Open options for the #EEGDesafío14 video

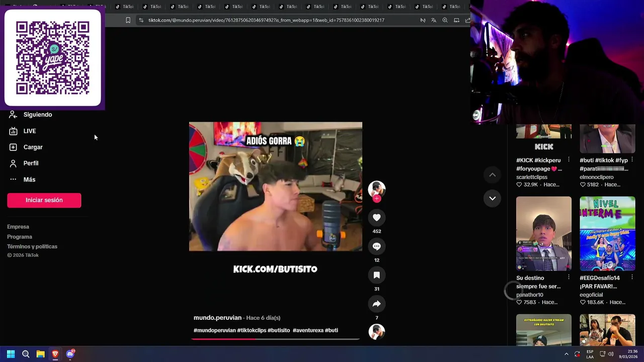pos(632,277)
